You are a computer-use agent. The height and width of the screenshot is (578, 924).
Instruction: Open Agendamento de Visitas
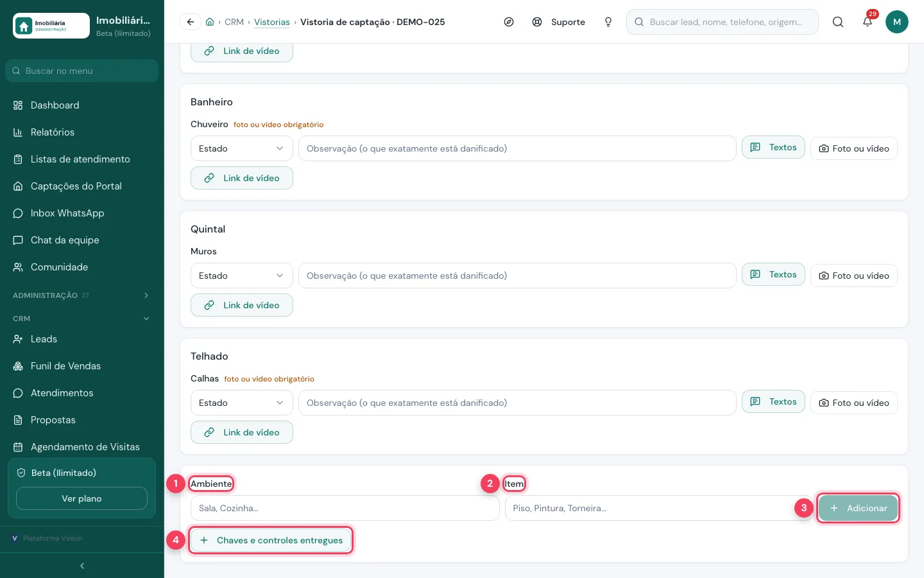pos(81,447)
